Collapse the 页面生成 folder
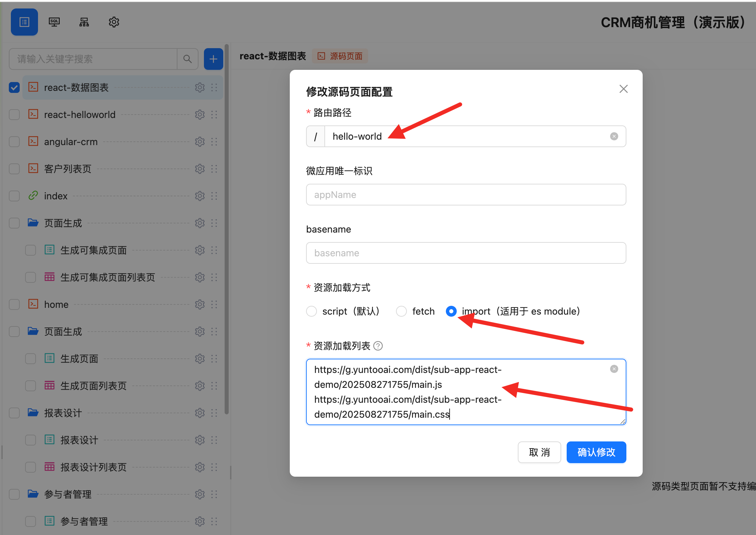The height and width of the screenshot is (535, 756). (33, 223)
